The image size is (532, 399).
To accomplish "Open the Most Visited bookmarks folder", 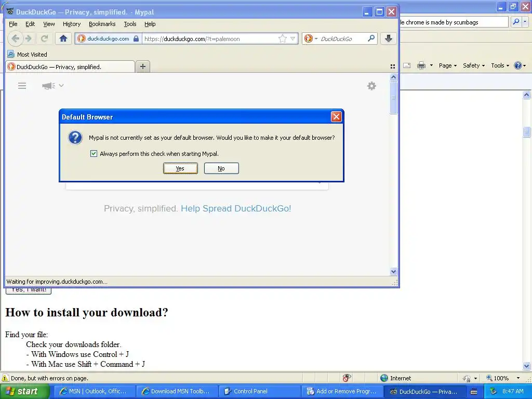I will point(28,54).
